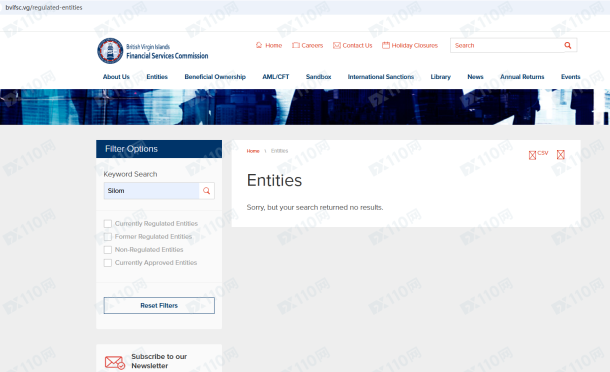Check Currently Regulated Entities checkbox
The width and height of the screenshot is (610, 372).
point(108,224)
